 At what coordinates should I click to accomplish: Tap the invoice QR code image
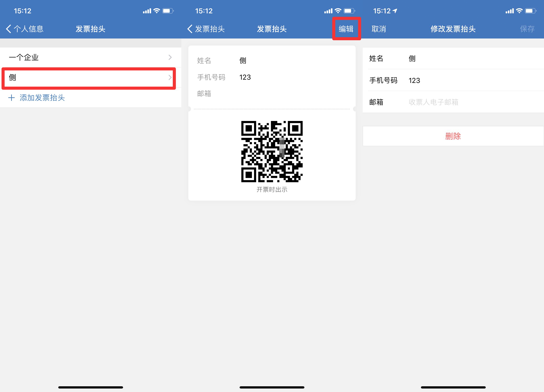pyautogui.click(x=272, y=151)
